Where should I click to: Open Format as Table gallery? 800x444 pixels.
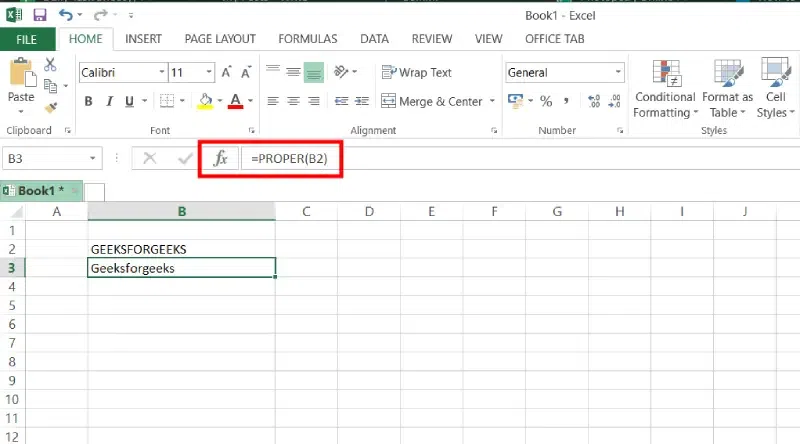[x=728, y=88]
